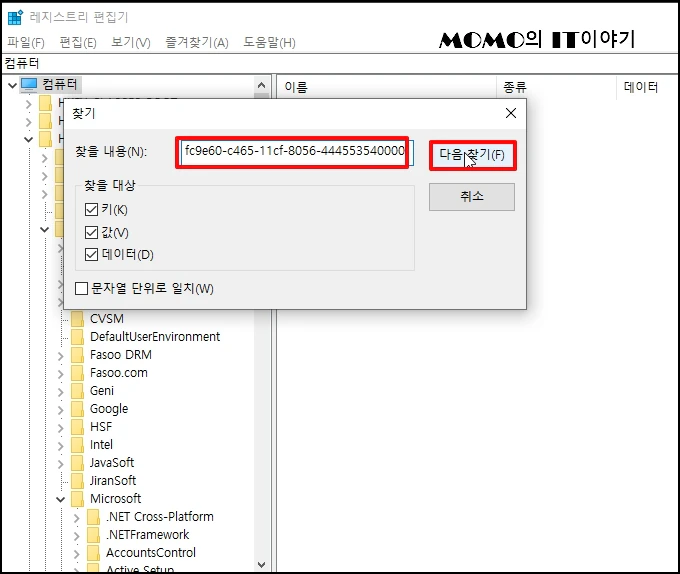Click the 종류 column header

coord(514,87)
